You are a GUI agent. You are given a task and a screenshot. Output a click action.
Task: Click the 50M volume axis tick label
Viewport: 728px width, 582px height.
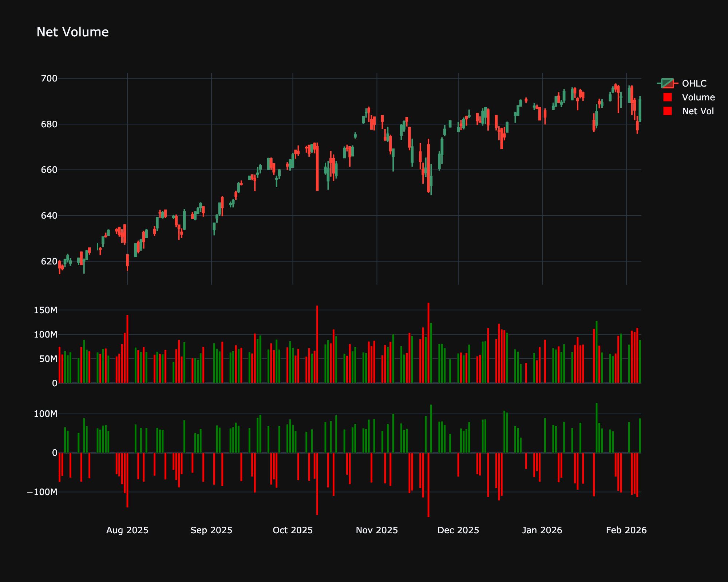[x=48, y=359]
